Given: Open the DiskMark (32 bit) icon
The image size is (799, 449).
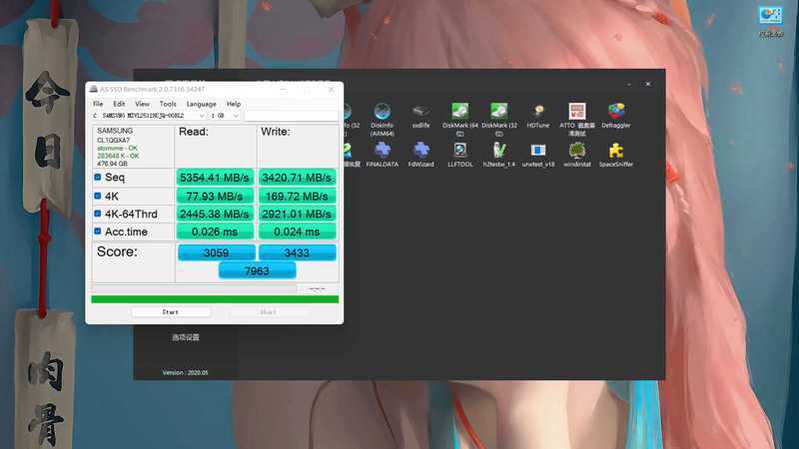Looking at the screenshot, I should click(x=499, y=111).
